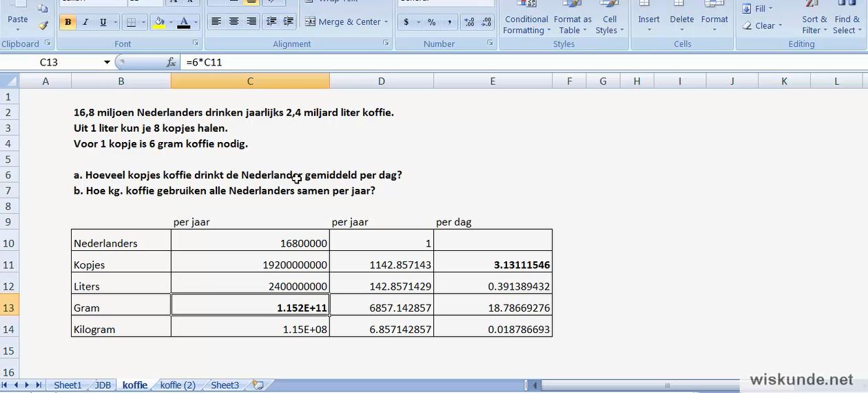The image size is (868, 393).
Task: Apply cell borders icon
Action: point(131,22)
